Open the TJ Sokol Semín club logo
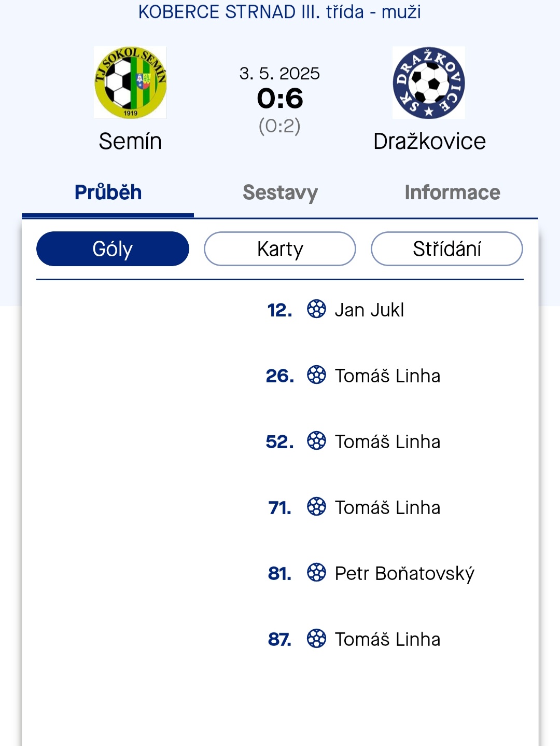560x746 pixels. [x=130, y=82]
